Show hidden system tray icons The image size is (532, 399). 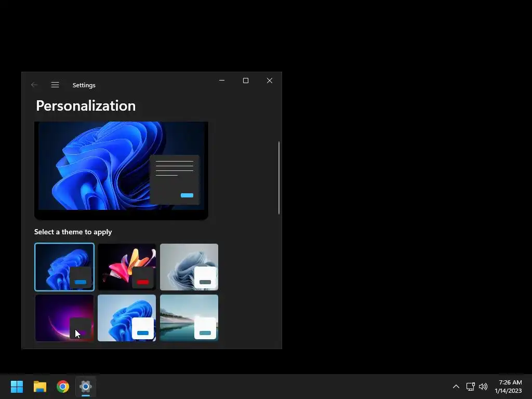(456, 387)
